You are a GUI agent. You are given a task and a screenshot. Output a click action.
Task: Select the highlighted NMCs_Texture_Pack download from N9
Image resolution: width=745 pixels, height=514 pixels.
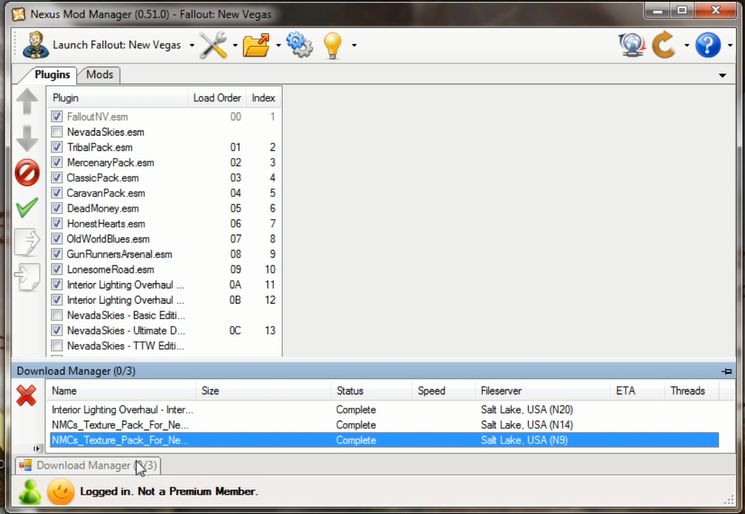384,440
